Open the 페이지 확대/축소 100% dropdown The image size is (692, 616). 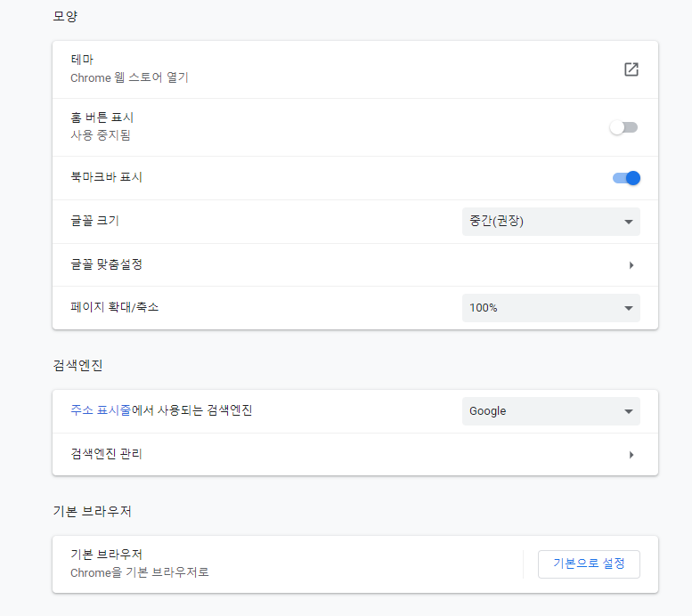click(550, 308)
